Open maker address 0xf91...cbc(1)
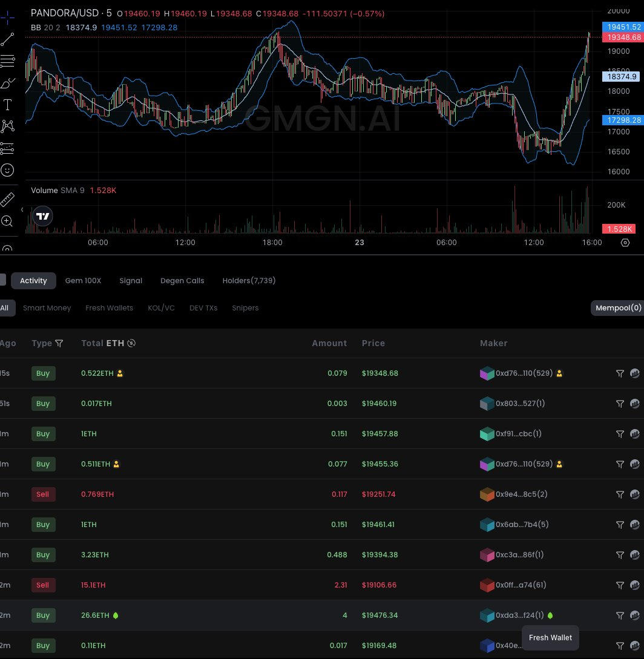This screenshot has width=644, height=659. pyautogui.click(x=518, y=434)
